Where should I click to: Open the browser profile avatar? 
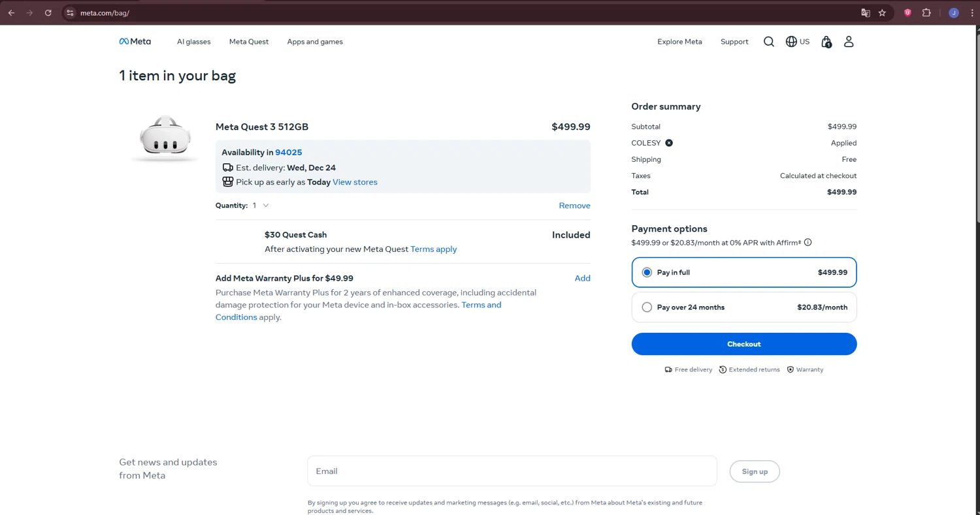pos(954,12)
